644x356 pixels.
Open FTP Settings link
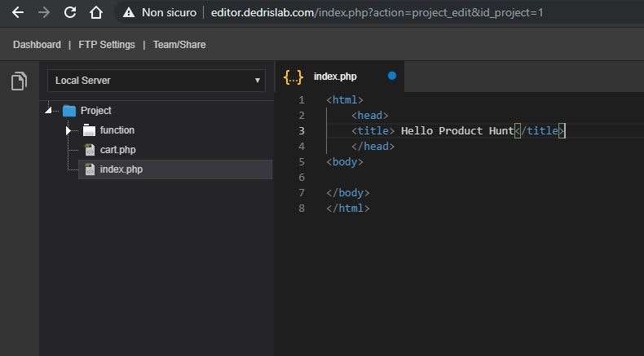point(107,44)
